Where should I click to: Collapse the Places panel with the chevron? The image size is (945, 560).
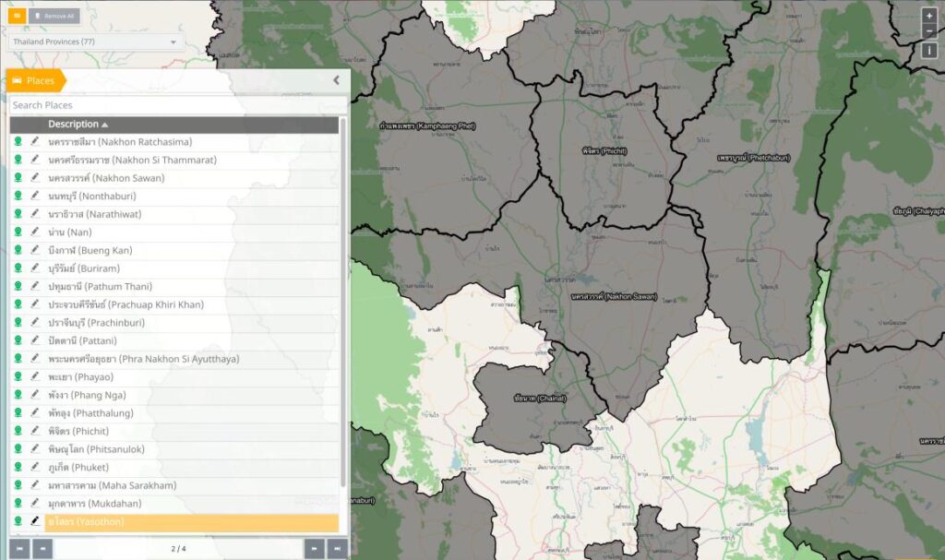(x=337, y=80)
